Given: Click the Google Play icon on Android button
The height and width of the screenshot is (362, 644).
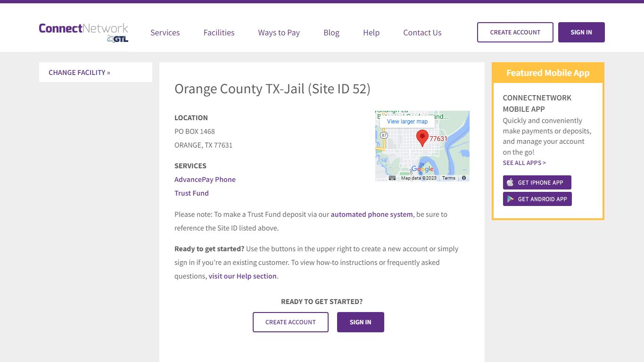Looking at the screenshot, I should click(510, 199).
